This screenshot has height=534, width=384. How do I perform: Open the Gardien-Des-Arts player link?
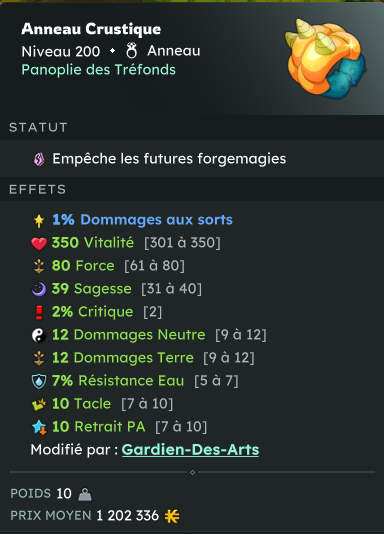(x=190, y=450)
